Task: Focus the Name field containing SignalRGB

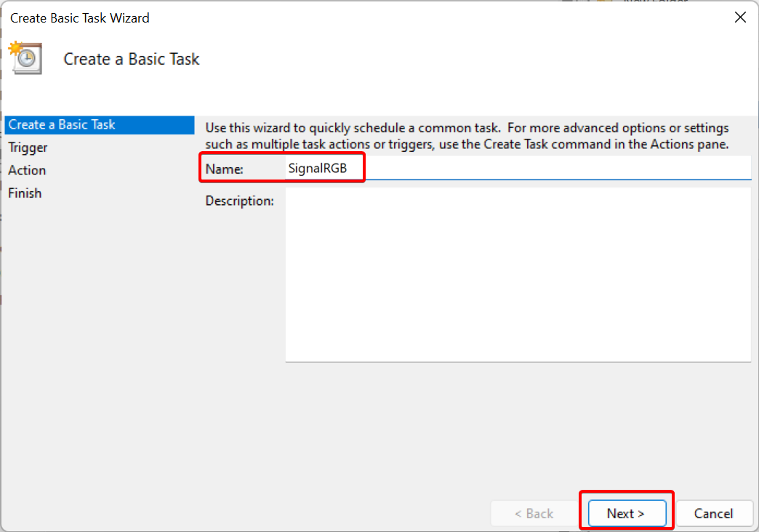Action: pyautogui.click(x=518, y=169)
